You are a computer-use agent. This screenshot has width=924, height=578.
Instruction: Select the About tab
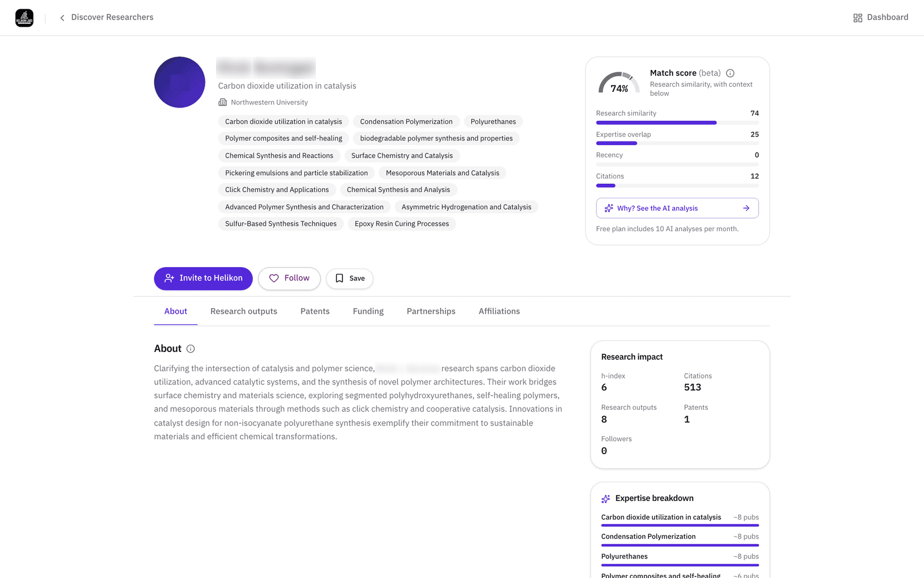pos(176,311)
